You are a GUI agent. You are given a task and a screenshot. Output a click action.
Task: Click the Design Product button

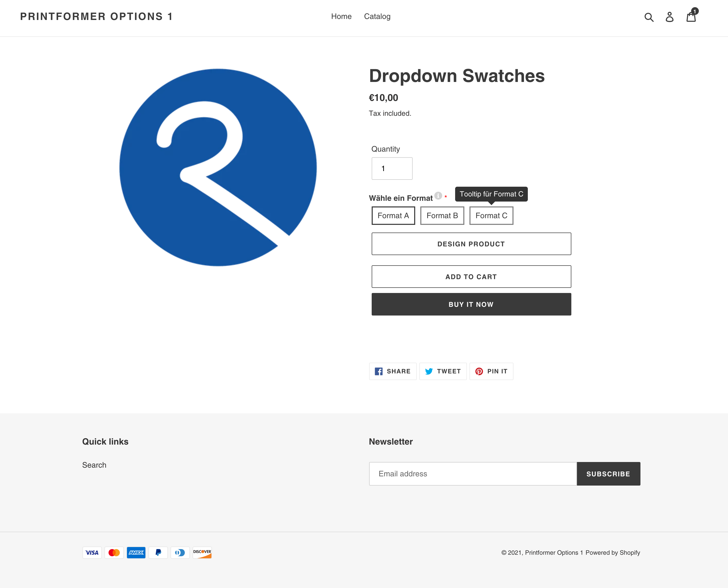pyautogui.click(x=471, y=244)
